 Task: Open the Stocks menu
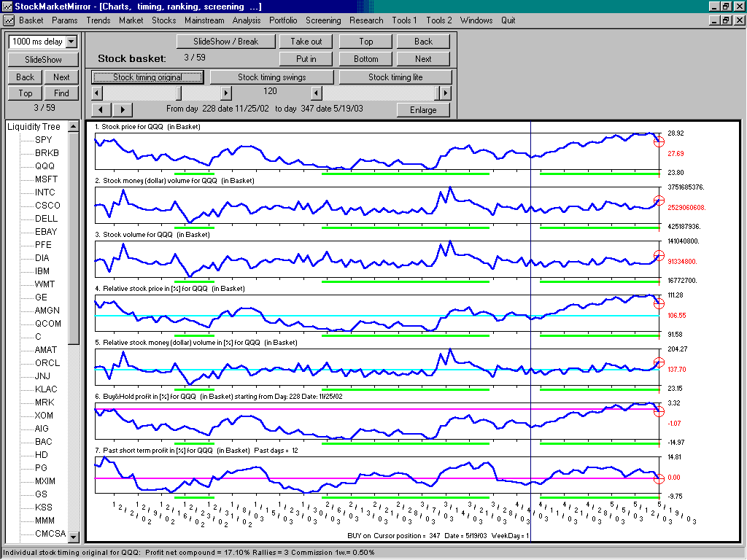click(164, 20)
